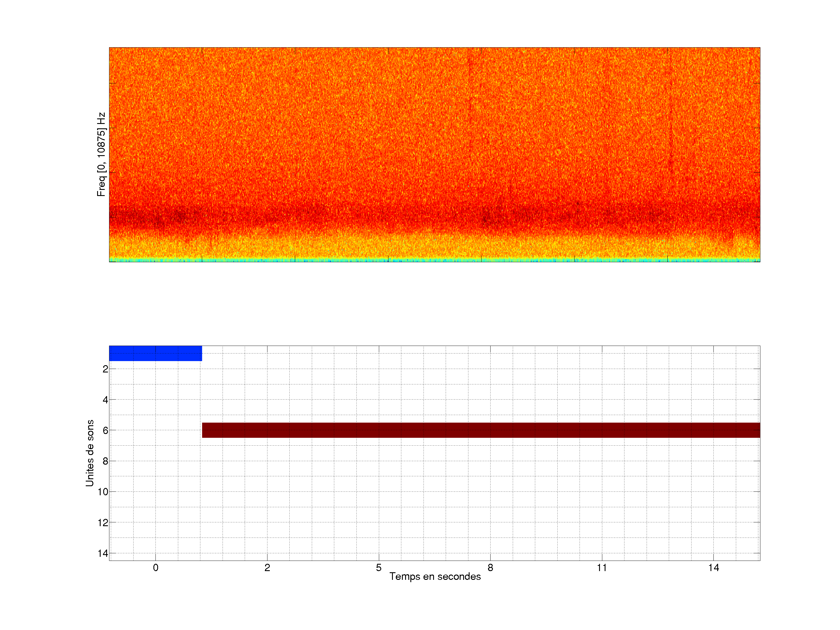Click y-axis tick label 4
The height and width of the screenshot is (630, 840).
pos(105,400)
